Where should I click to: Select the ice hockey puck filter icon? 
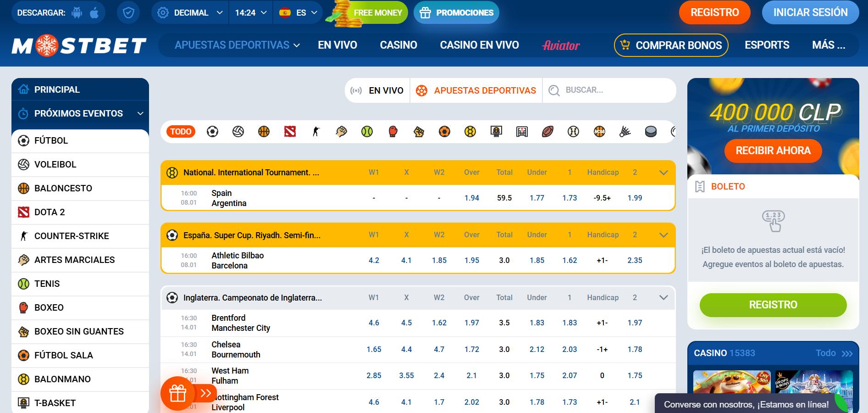tap(651, 132)
